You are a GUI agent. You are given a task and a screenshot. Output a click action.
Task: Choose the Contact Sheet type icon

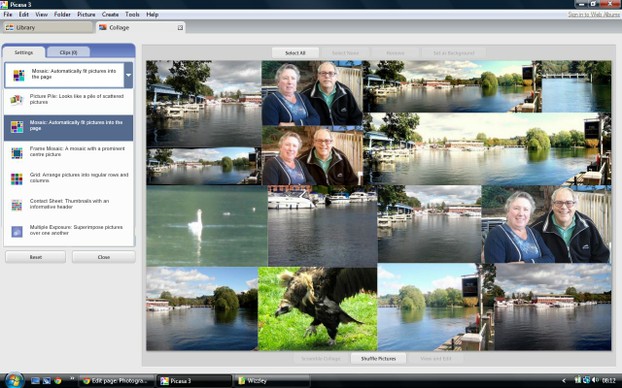click(17, 205)
